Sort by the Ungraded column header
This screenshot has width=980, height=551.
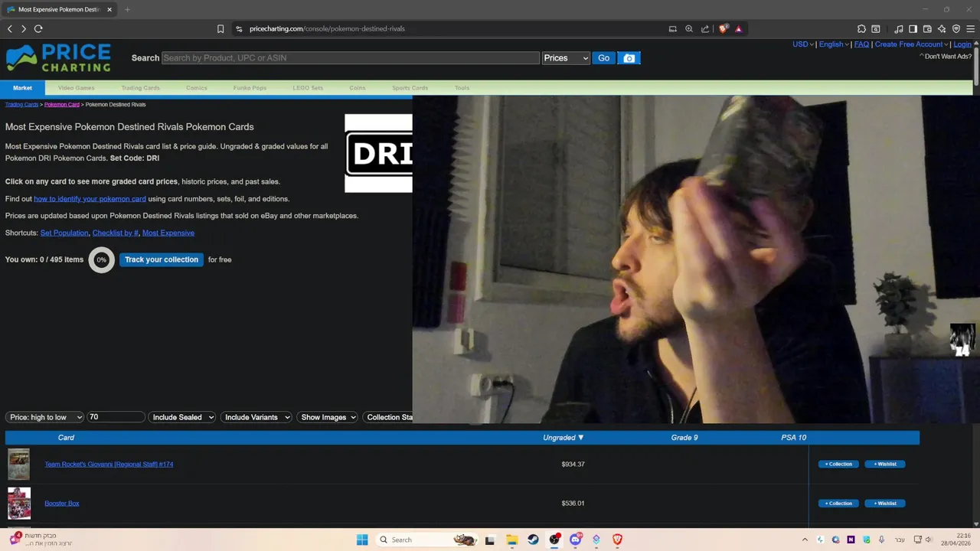563,438
